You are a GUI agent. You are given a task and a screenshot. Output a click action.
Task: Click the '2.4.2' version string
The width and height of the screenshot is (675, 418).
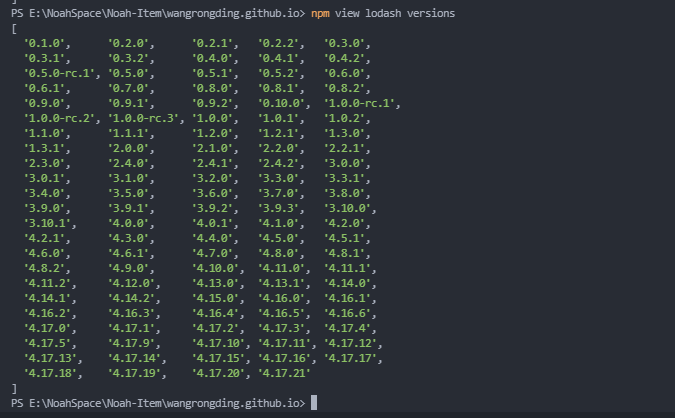click(x=281, y=163)
